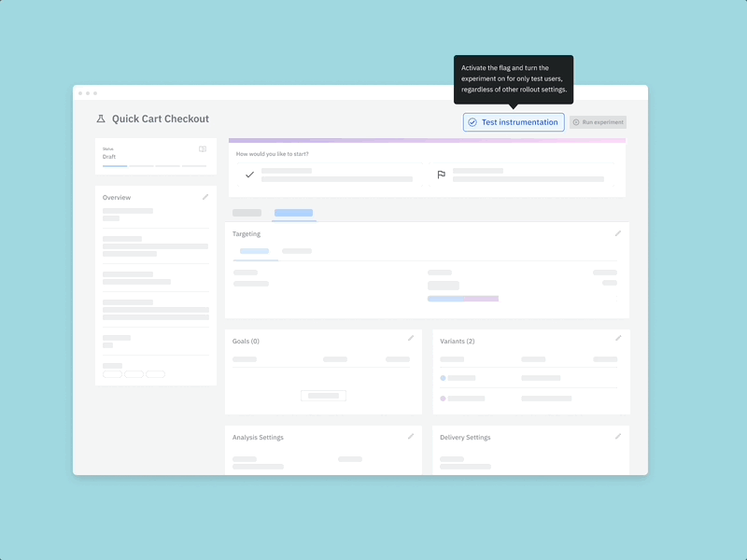Select the checkmark start option icon
747x560 pixels.
(x=251, y=175)
